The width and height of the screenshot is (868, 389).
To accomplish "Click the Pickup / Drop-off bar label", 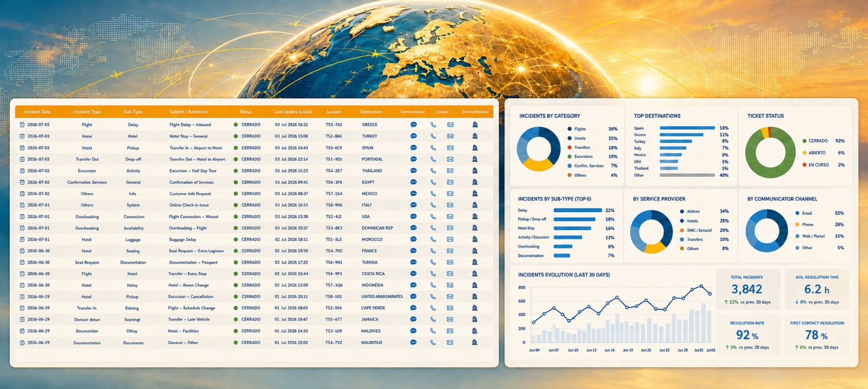I will point(532,219).
